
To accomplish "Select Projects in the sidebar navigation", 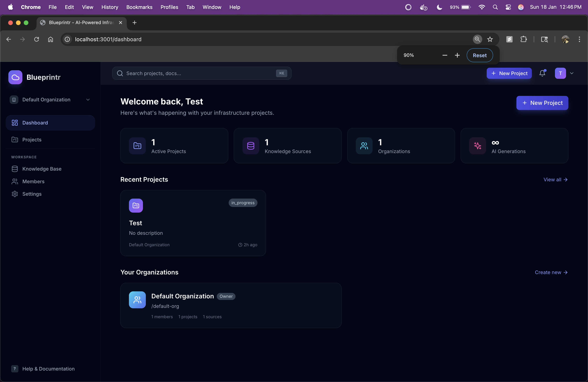I will 32,140.
